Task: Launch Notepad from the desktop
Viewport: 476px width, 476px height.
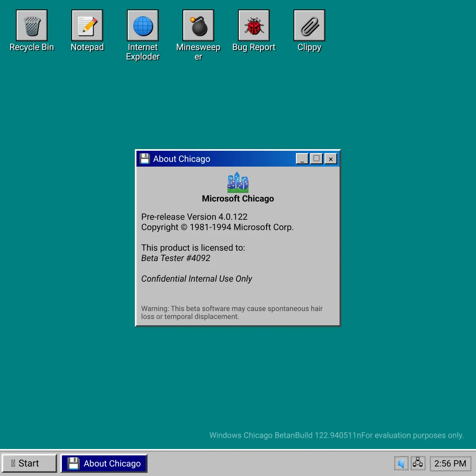Action: [87, 25]
